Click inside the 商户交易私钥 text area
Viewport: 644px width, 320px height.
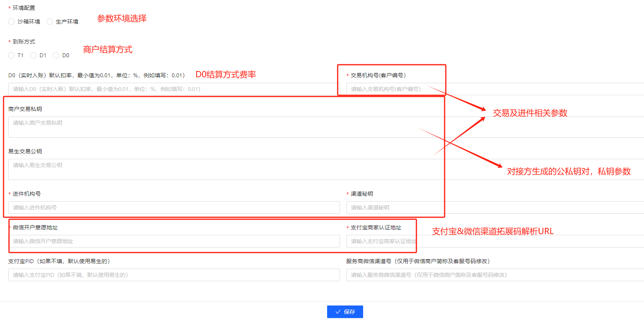point(223,127)
